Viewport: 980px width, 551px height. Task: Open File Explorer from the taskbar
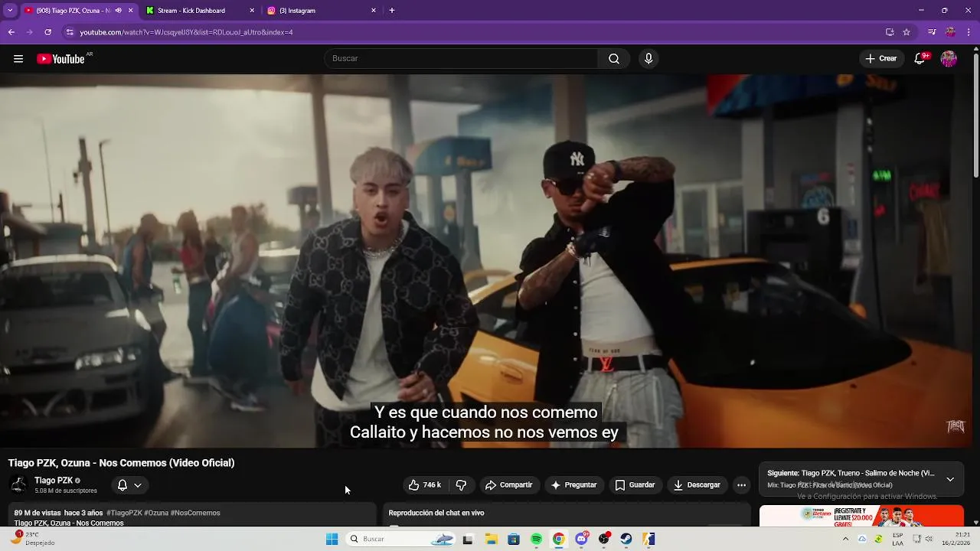point(491,540)
